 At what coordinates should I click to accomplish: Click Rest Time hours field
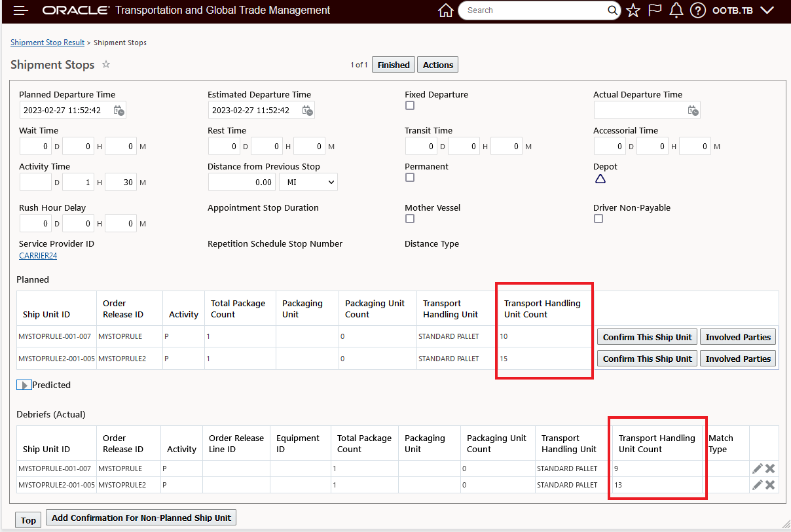[267, 146]
